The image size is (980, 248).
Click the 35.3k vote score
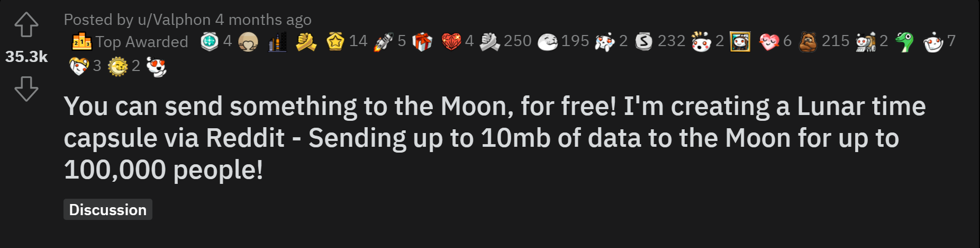click(x=26, y=57)
